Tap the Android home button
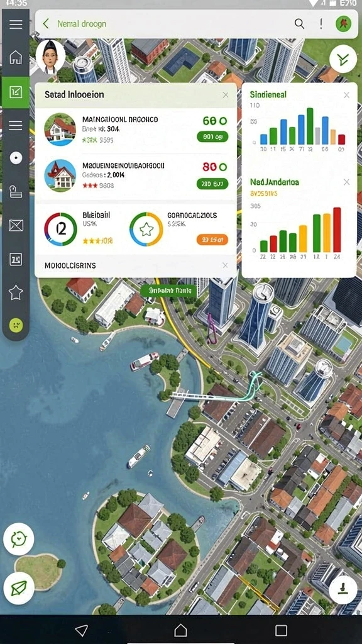 [x=180, y=630]
